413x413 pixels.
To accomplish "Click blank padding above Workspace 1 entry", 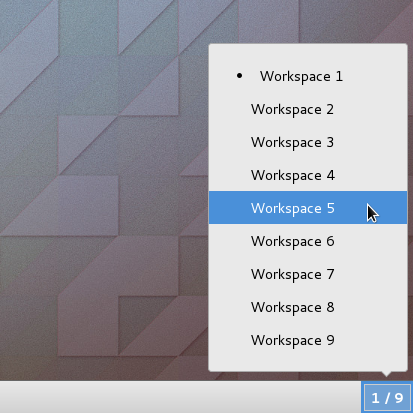I will [308, 52].
